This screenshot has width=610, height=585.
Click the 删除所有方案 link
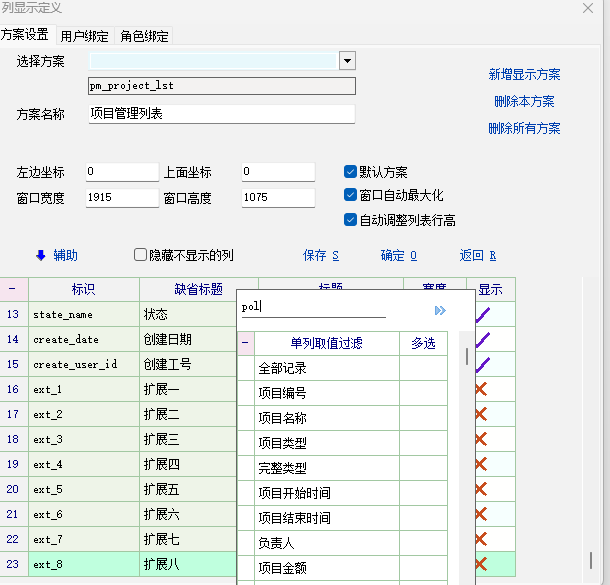[x=524, y=128]
